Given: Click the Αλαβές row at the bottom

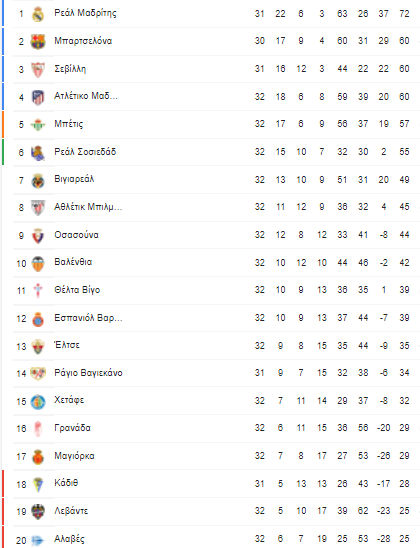Looking at the screenshot, I should click(216, 538).
